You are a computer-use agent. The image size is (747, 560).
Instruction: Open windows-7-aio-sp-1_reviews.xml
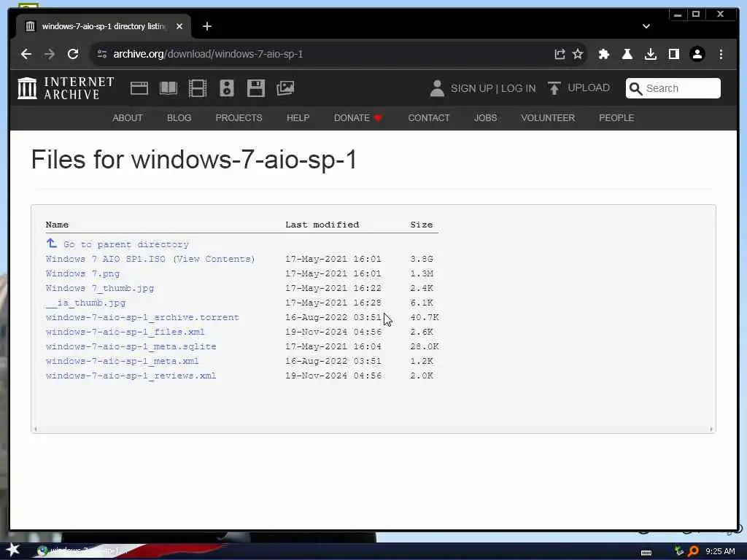(x=131, y=376)
